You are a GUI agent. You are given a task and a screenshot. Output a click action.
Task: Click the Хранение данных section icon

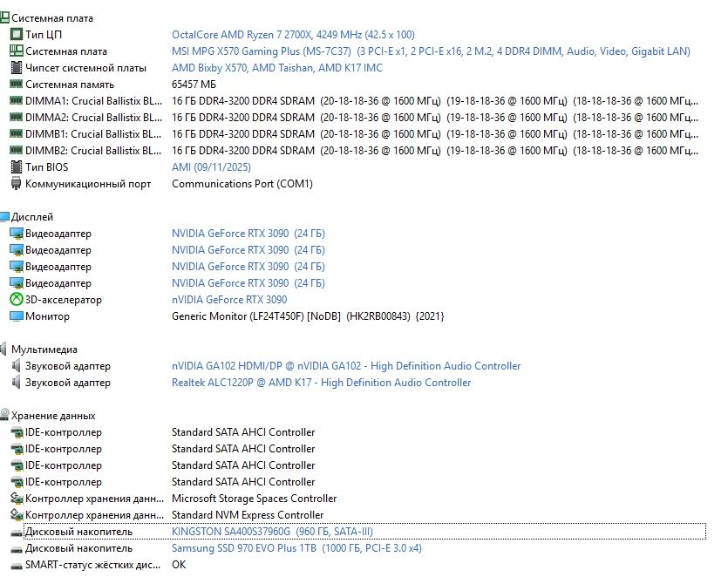(4, 415)
